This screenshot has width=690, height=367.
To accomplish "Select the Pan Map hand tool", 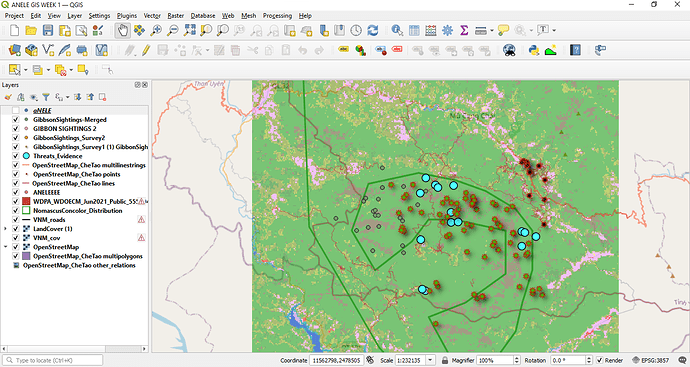I will coord(122,30).
